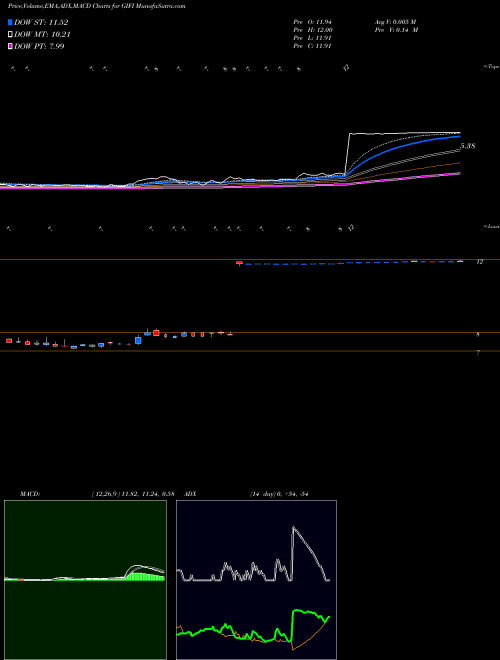Open the MACD histogram chart thumbnail

pos(85,580)
